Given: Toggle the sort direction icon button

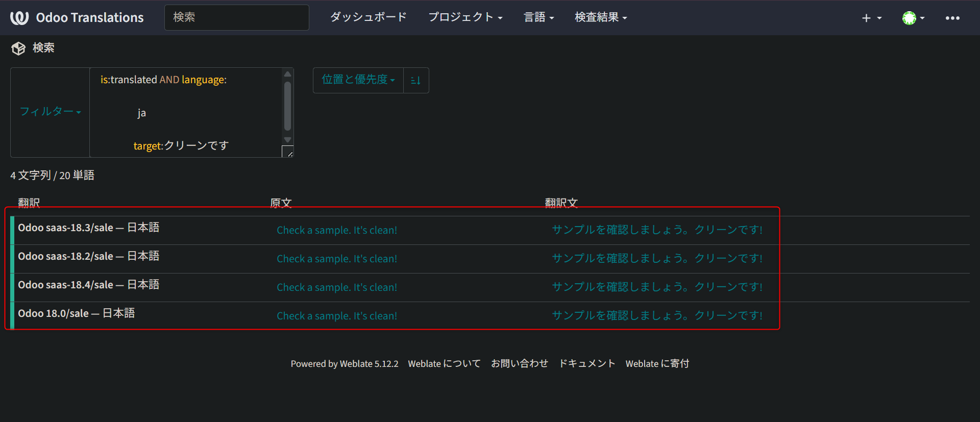Looking at the screenshot, I should (x=416, y=80).
